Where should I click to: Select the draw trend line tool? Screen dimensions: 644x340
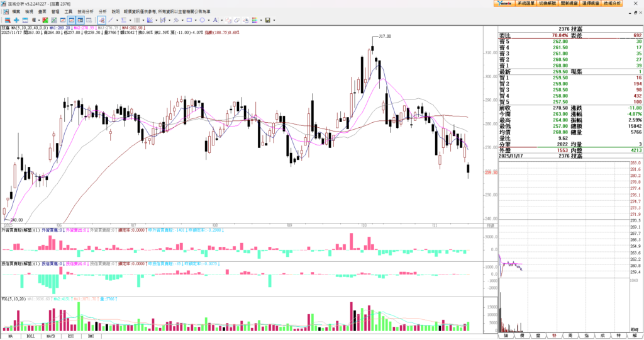click(111, 20)
